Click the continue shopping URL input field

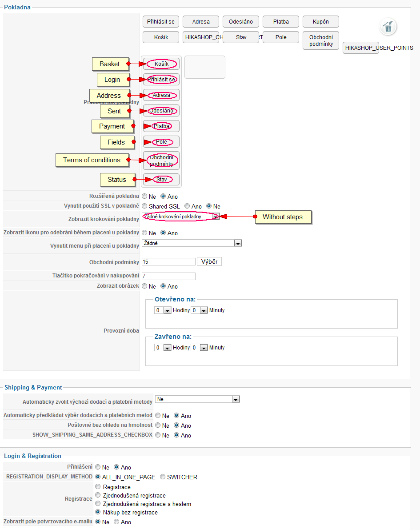[x=168, y=276]
